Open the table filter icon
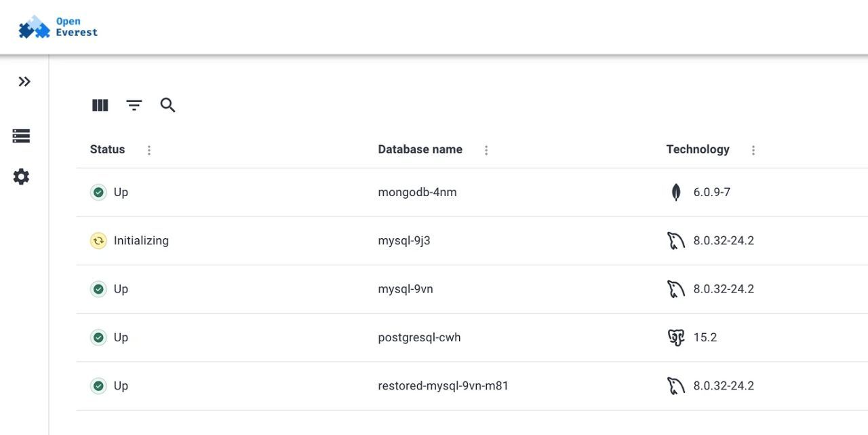The image size is (868, 435). tap(134, 105)
